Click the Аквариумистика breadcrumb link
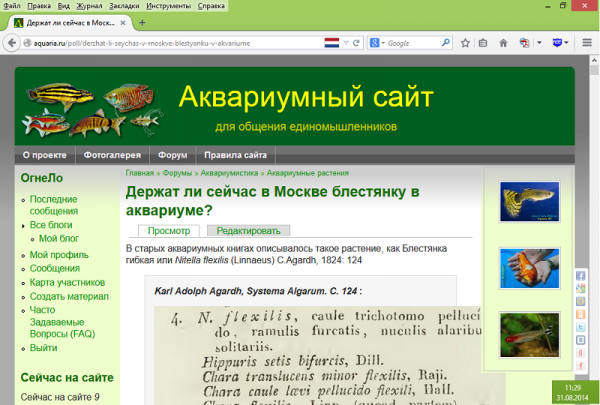This screenshot has width=600, height=405. click(x=229, y=173)
